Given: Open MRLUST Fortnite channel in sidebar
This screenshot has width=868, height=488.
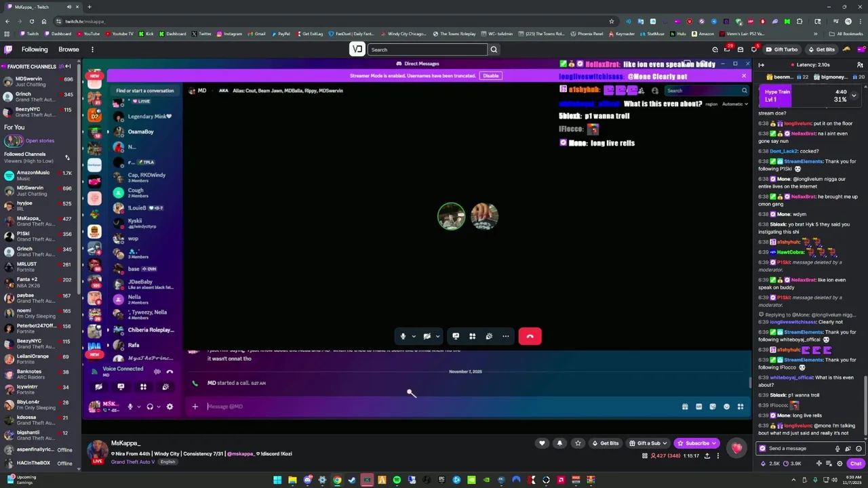Looking at the screenshot, I should (x=39, y=267).
